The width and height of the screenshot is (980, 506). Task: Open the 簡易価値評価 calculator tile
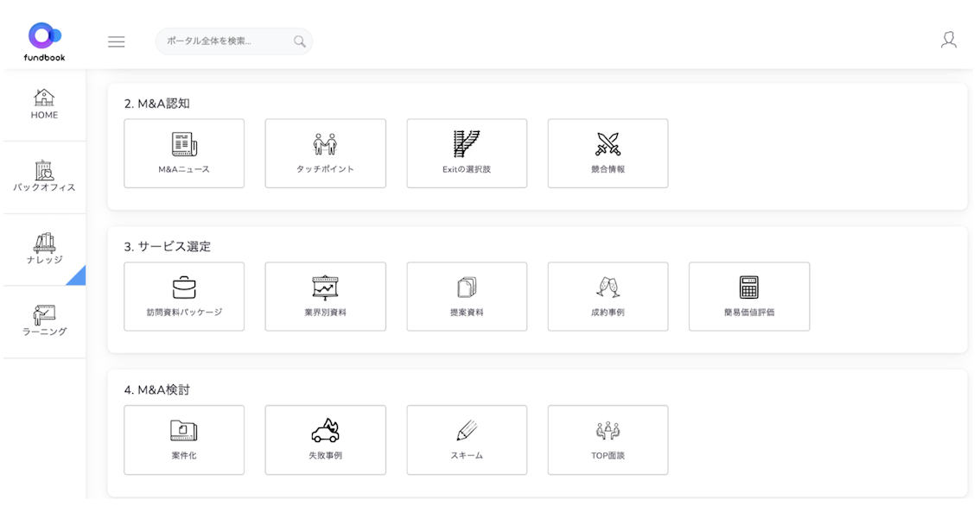coord(749,297)
